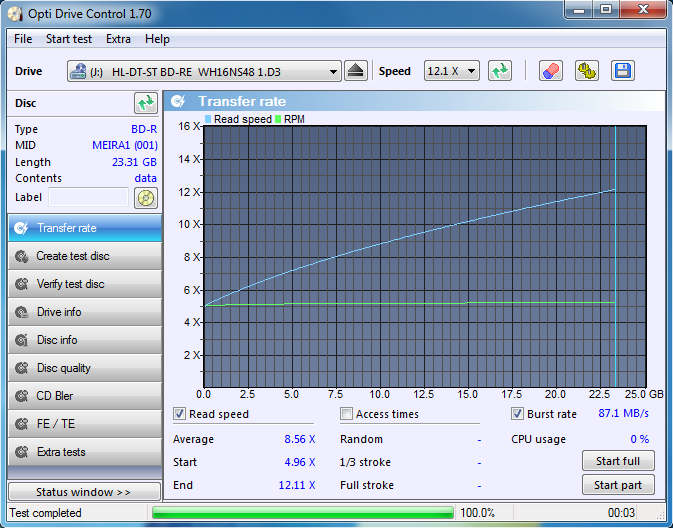673x528 pixels.
Task: Expand the Drive selection dropdown
Action: point(334,72)
